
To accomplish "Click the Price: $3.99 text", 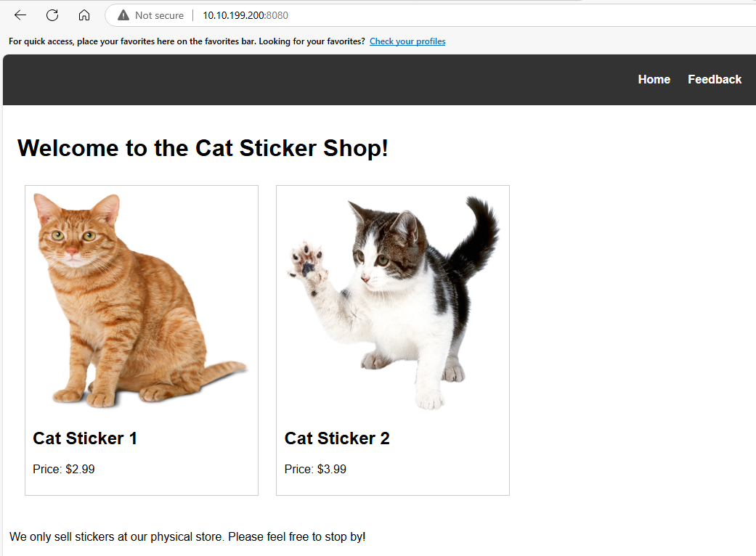I will 315,470.
